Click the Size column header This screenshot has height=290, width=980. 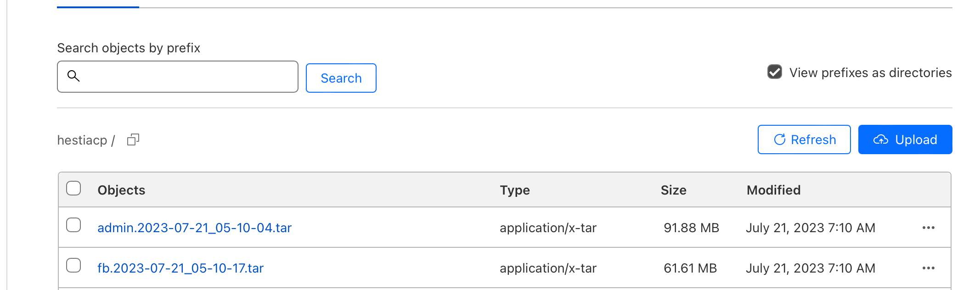coord(673,190)
